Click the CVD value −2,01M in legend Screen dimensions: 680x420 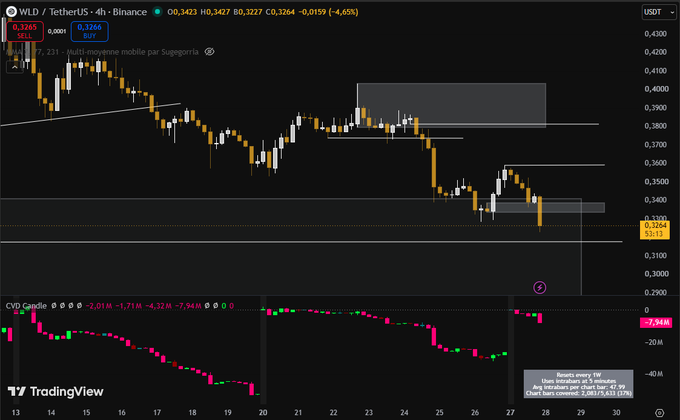click(x=99, y=306)
